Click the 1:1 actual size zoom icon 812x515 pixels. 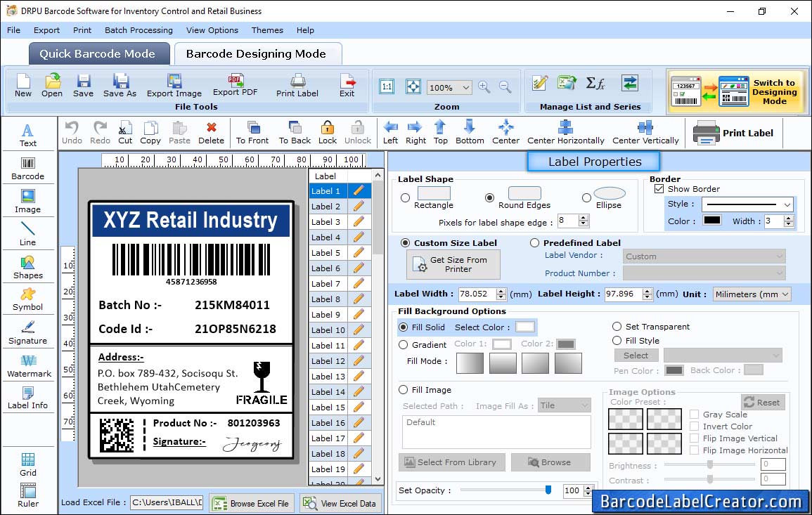tap(387, 87)
